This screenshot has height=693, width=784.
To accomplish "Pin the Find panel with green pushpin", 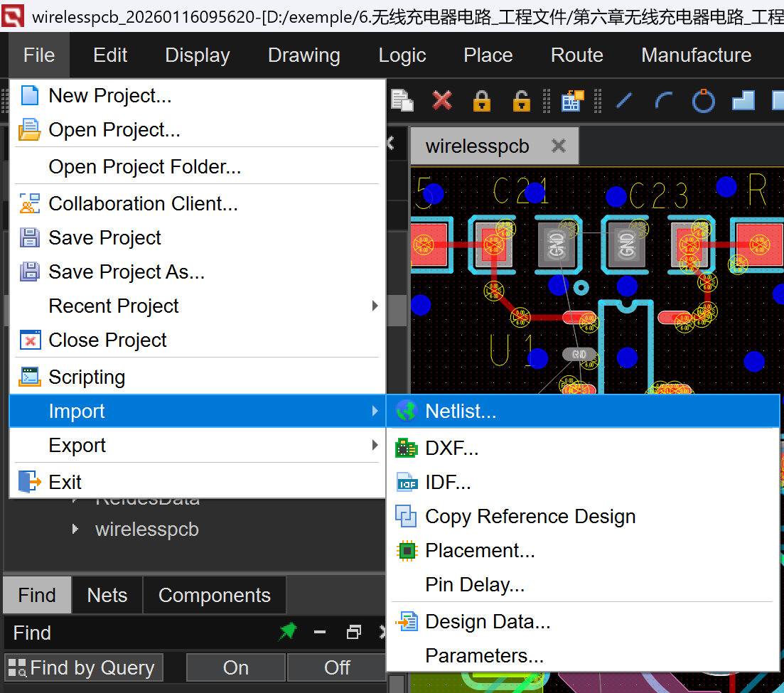I will (287, 632).
